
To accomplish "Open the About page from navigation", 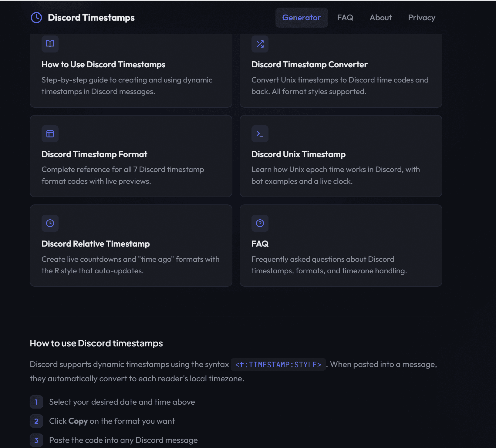I will [x=380, y=17].
